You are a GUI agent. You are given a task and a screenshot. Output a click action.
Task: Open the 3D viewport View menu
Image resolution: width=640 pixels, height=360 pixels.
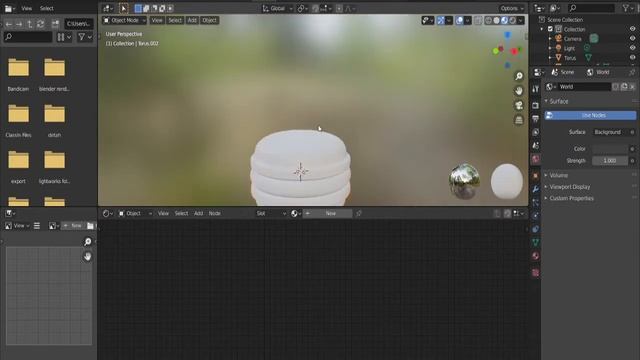click(157, 20)
